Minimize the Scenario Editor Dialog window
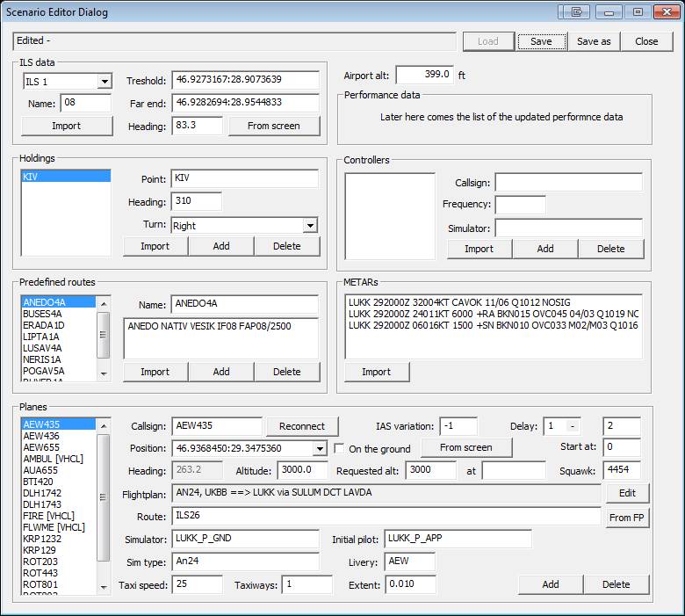Image resolution: width=685 pixels, height=616 pixels. (x=607, y=12)
